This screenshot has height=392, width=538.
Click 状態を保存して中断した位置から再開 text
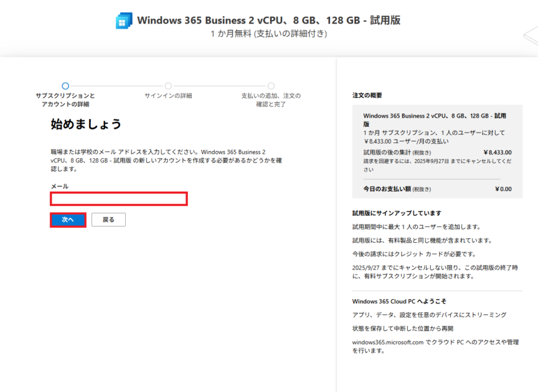pos(403,329)
